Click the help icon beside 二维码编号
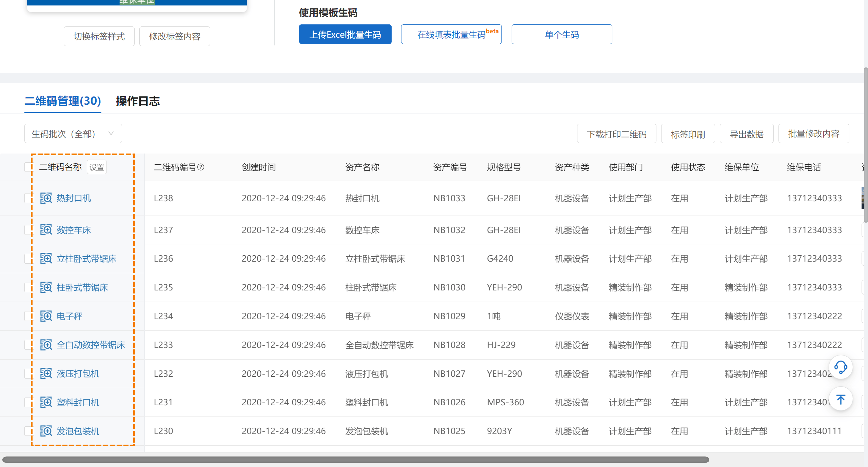This screenshot has height=467, width=868. tap(201, 167)
